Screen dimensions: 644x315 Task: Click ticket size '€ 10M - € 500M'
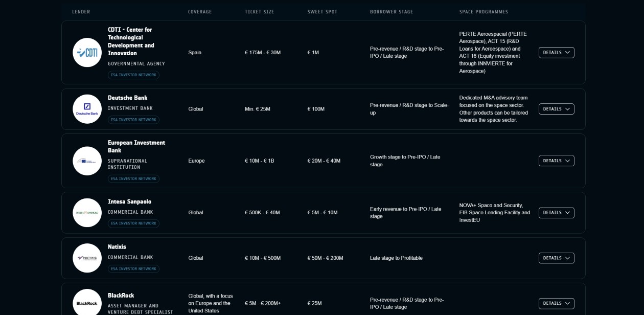(x=263, y=258)
